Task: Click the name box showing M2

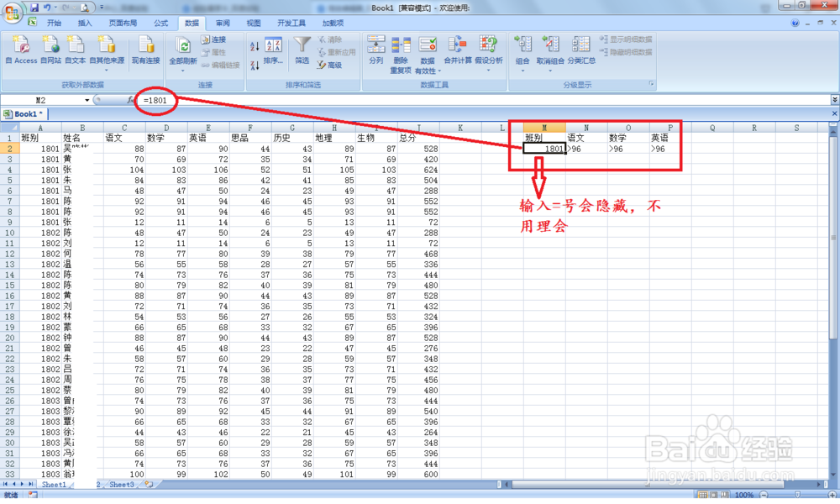Action: tap(41, 100)
